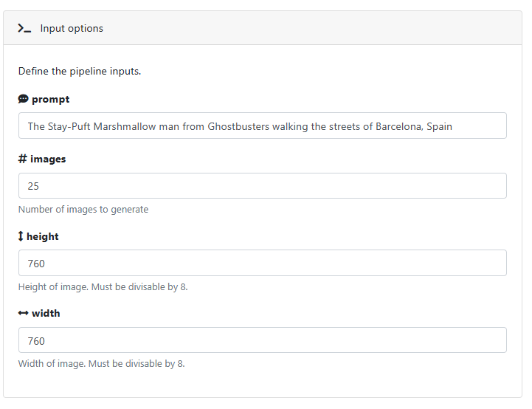
Task: Click the Input options header title
Action: coord(72,29)
